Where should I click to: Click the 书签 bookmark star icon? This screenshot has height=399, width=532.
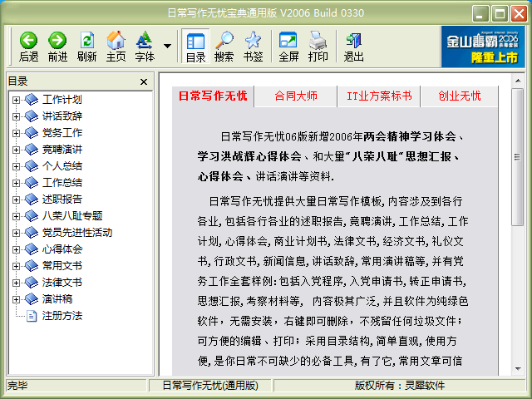(x=253, y=40)
